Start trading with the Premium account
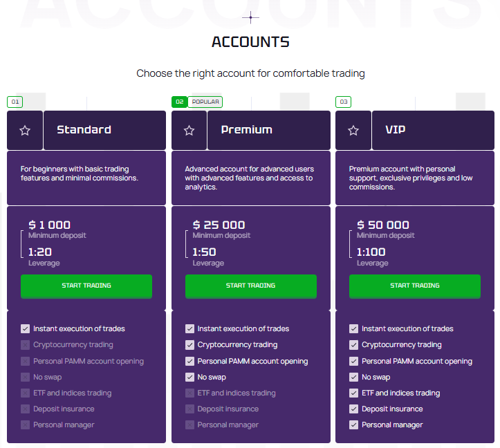The image size is (500, 448). [x=250, y=286]
